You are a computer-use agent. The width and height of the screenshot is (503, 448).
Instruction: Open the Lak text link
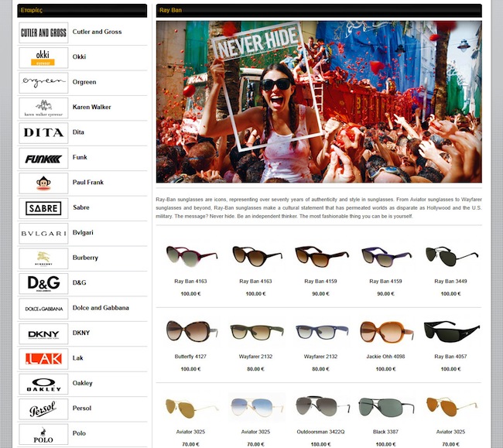(x=77, y=358)
